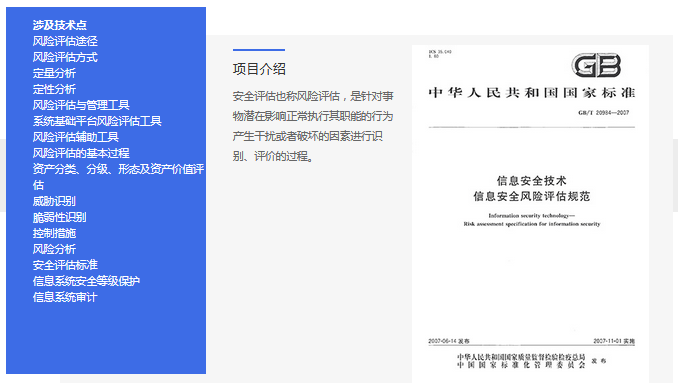This screenshot has width=678, height=383.
Task: Open the 脆弱性识别 topic
Action: (x=60, y=217)
